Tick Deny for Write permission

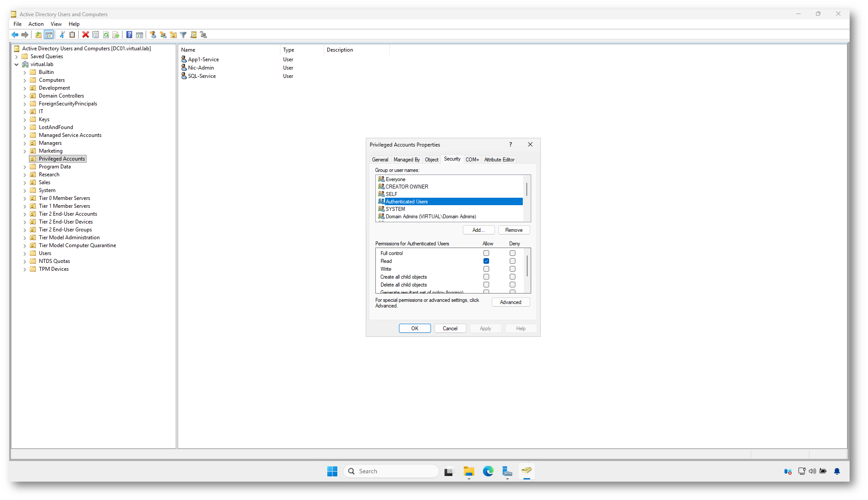click(512, 269)
